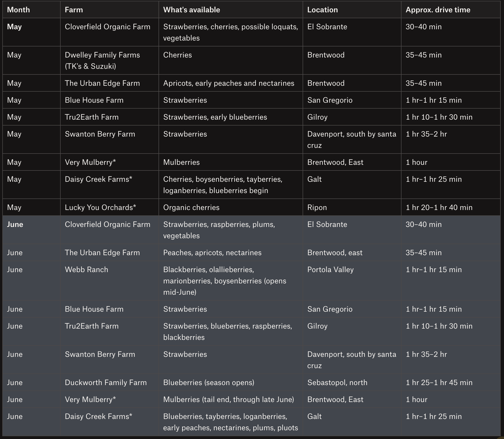This screenshot has width=504, height=439.
Task: Select the 'Webb Ranch' farm name
Action: click(x=86, y=270)
